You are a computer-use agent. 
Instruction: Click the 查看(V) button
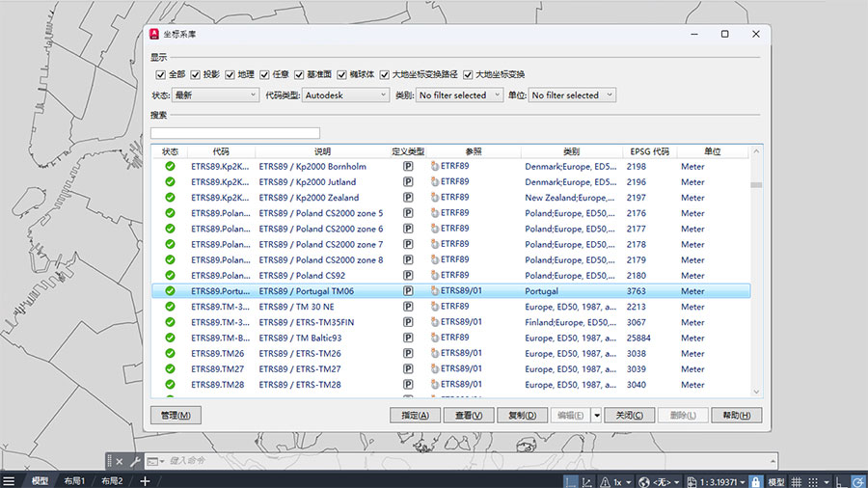469,416
